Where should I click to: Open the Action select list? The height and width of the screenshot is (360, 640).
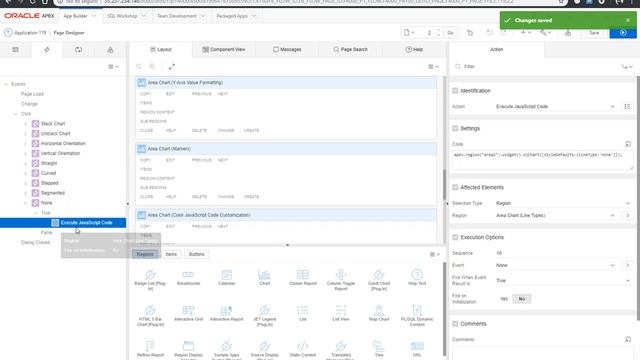point(556,107)
